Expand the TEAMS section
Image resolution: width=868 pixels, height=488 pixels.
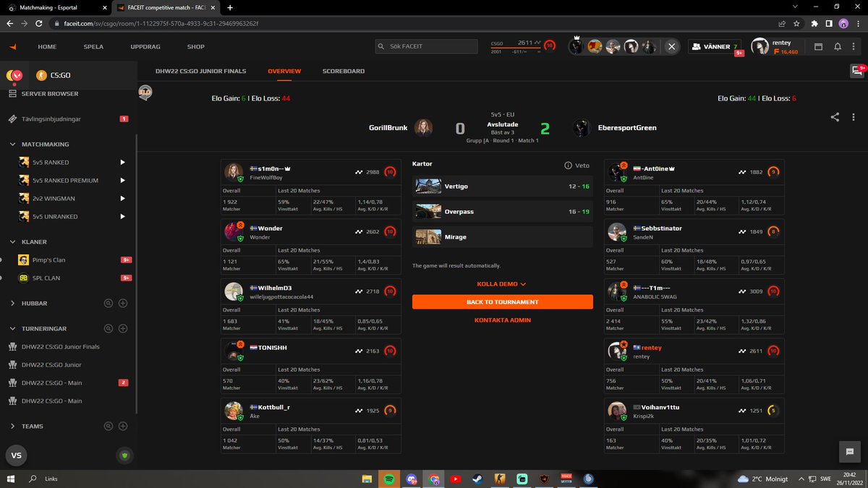(x=13, y=427)
